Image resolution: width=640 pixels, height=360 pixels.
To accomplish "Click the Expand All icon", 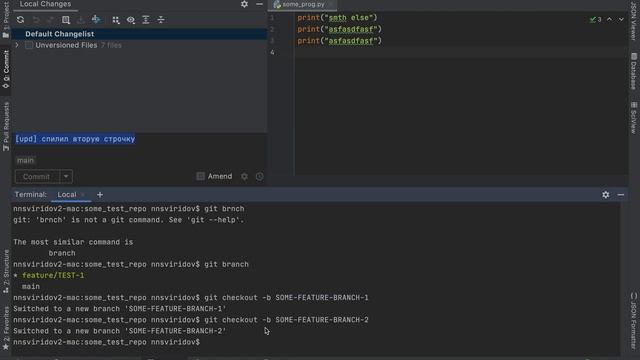I will tap(146, 20).
